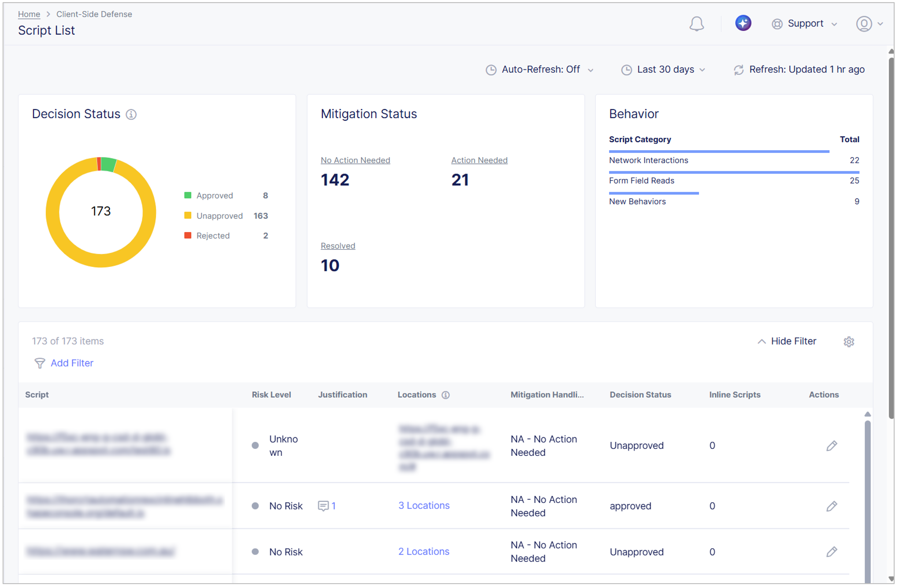Click the 21 Action Needed count

click(460, 180)
